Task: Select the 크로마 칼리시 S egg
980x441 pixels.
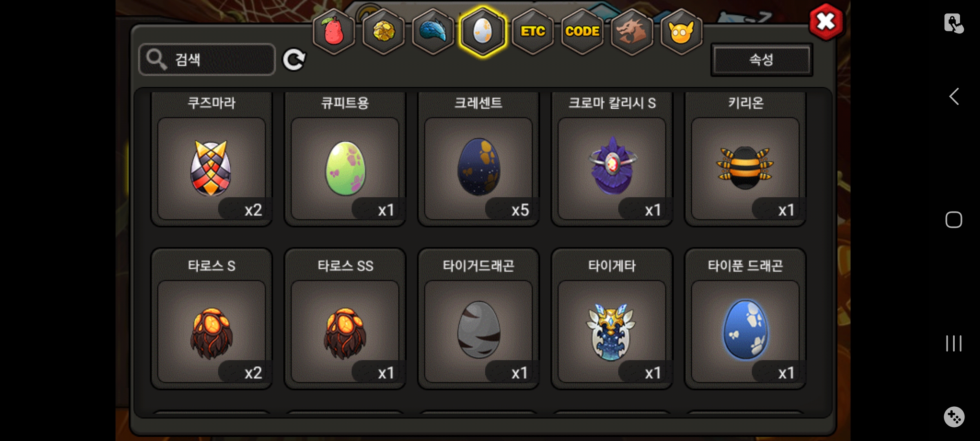Action: (x=612, y=159)
